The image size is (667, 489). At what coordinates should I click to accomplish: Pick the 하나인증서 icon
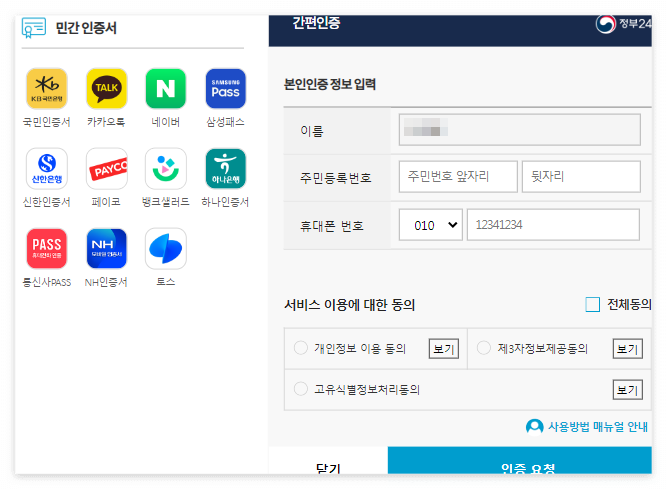click(x=225, y=169)
